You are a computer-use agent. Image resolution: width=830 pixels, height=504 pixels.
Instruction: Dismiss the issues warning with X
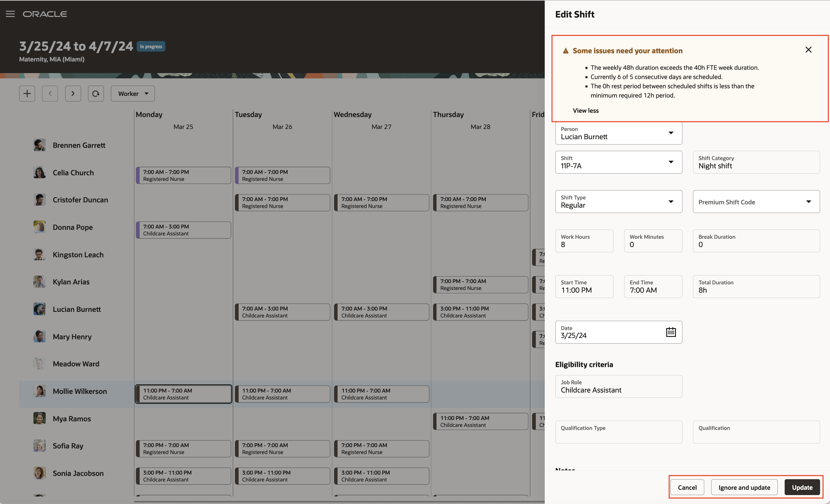coord(808,50)
